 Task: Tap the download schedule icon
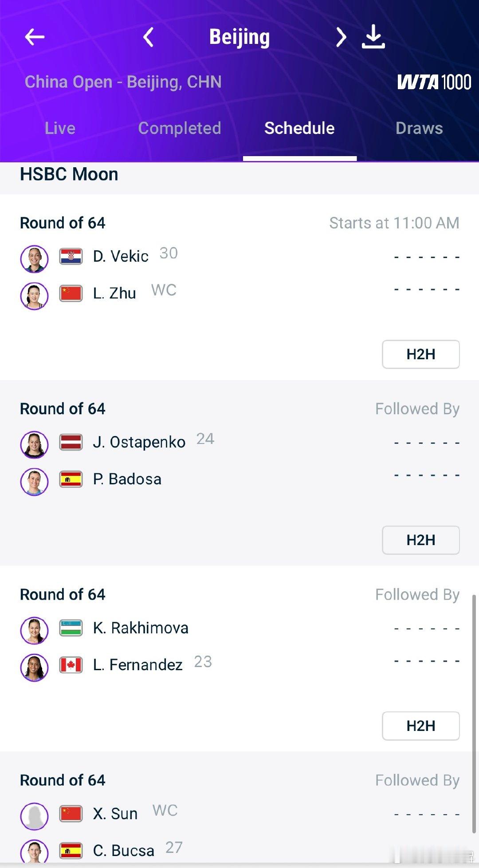[x=373, y=37]
